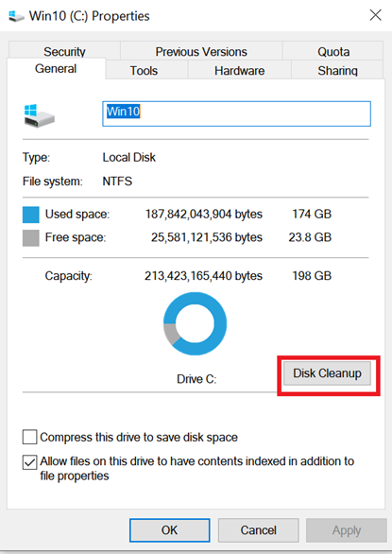Click the Windows drive icon beside name field

(40, 115)
